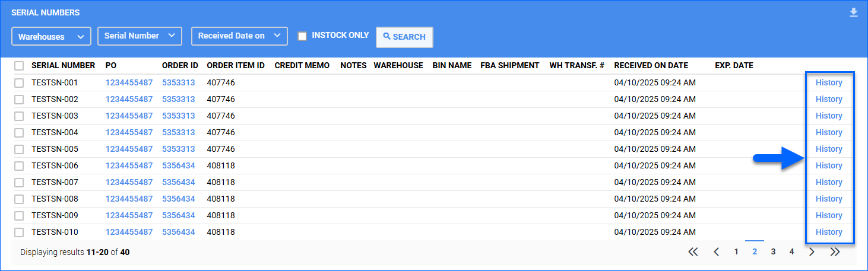Switch to page 4 of results
This screenshot has width=868, height=271.
click(791, 252)
